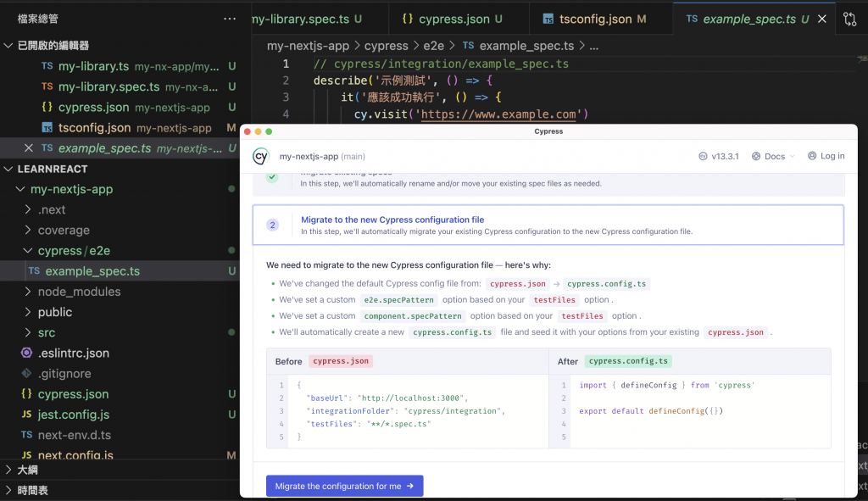Click my-nextjs-app in the breadcrumb
The height and width of the screenshot is (501, 868).
click(308, 46)
